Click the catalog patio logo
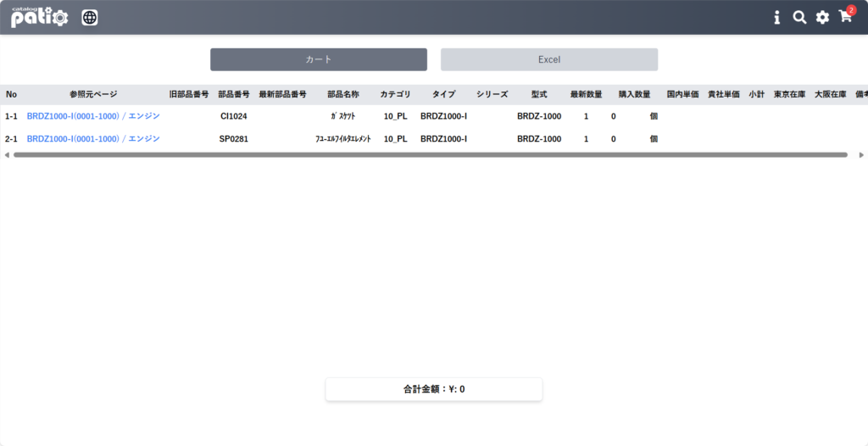Viewport: 868px width, 446px height. pos(39,17)
